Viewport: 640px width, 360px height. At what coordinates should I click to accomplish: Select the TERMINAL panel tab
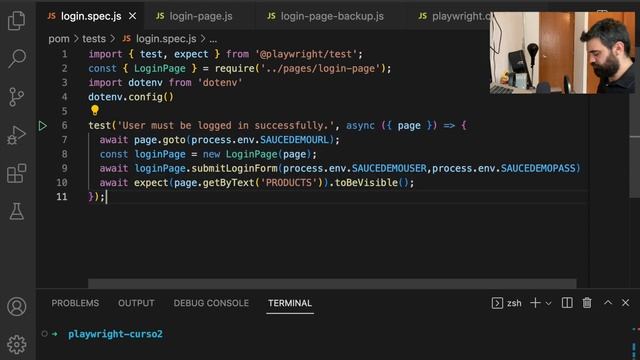[x=290, y=303]
